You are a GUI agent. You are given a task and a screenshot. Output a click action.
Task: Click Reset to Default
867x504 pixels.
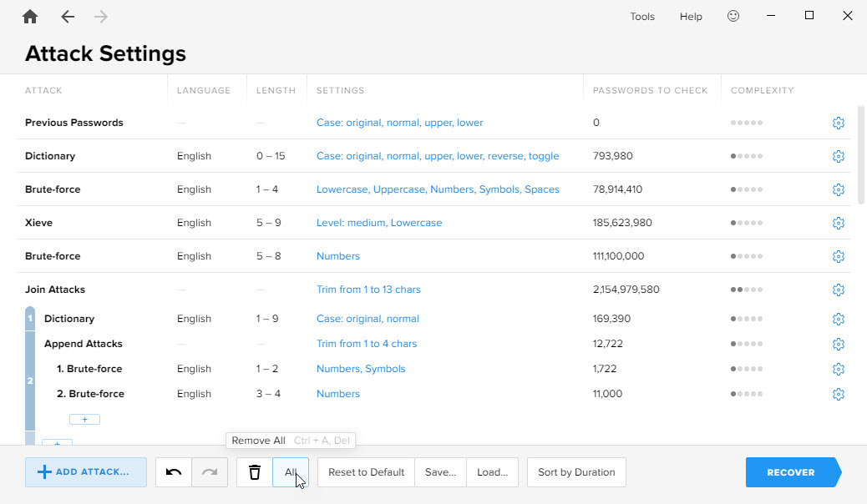366,472
